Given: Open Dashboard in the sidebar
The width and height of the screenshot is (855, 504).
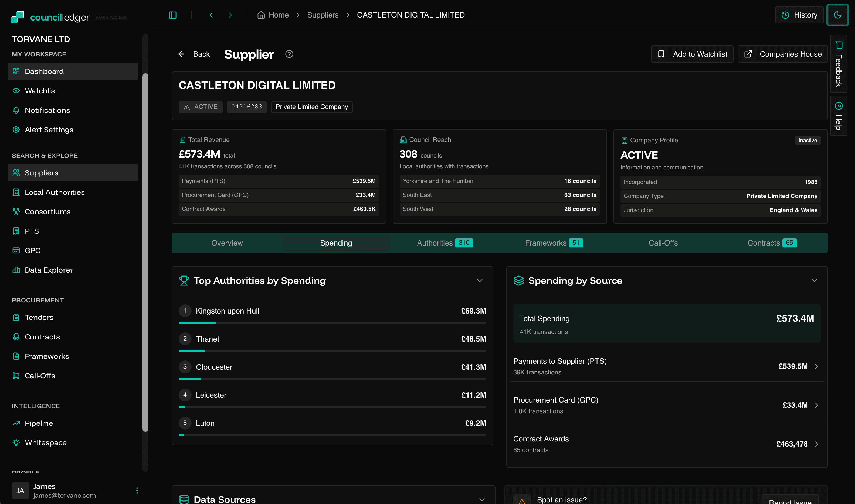Looking at the screenshot, I should click(x=73, y=71).
